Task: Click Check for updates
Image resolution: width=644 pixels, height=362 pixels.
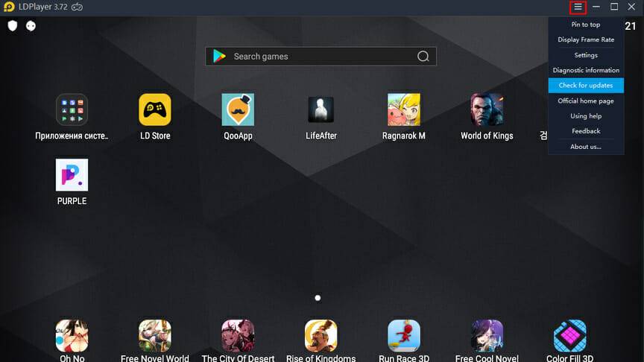Action: point(586,86)
